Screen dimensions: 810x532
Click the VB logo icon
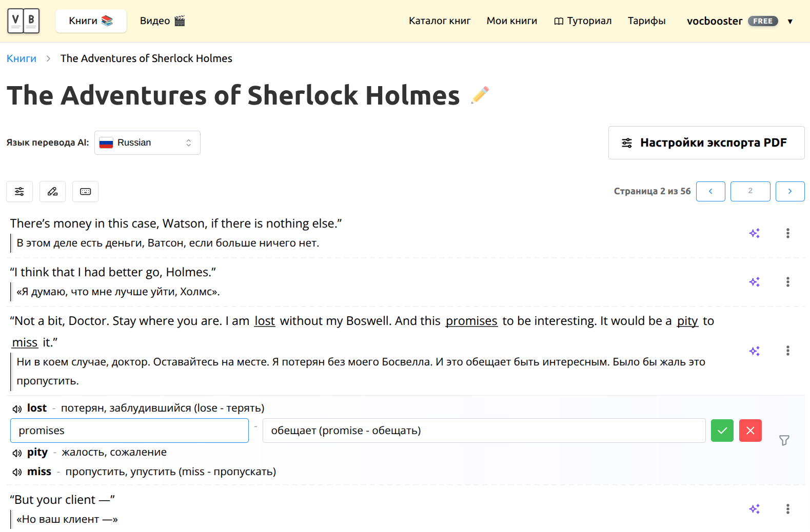pyautogui.click(x=23, y=21)
